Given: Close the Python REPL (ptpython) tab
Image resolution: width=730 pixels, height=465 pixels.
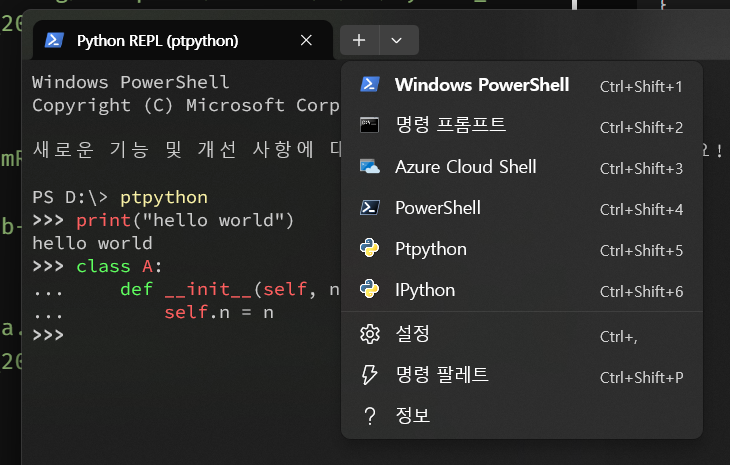Looking at the screenshot, I should coord(306,40).
